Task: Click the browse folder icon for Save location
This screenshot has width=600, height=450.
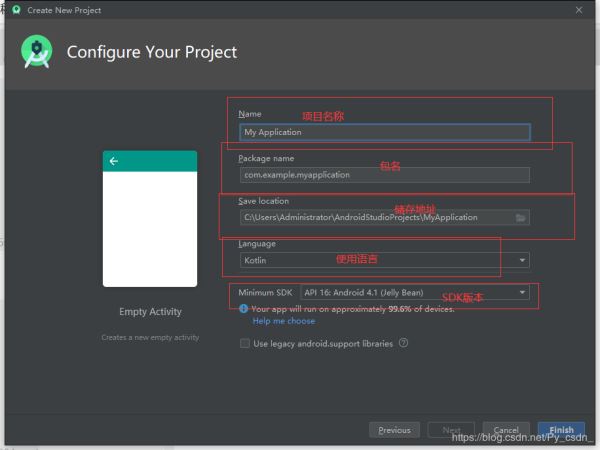Action: pos(520,217)
